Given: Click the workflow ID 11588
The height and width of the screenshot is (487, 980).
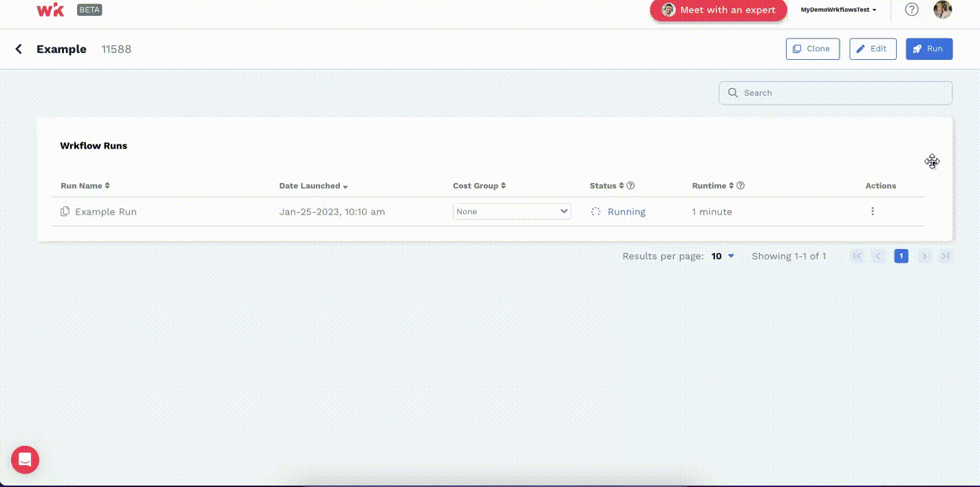Looking at the screenshot, I should [116, 49].
